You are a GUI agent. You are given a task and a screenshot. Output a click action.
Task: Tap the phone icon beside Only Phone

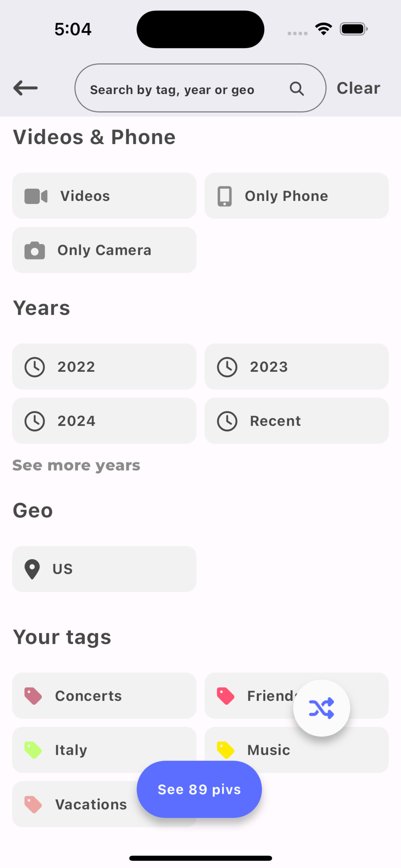click(x=225, y=196)
